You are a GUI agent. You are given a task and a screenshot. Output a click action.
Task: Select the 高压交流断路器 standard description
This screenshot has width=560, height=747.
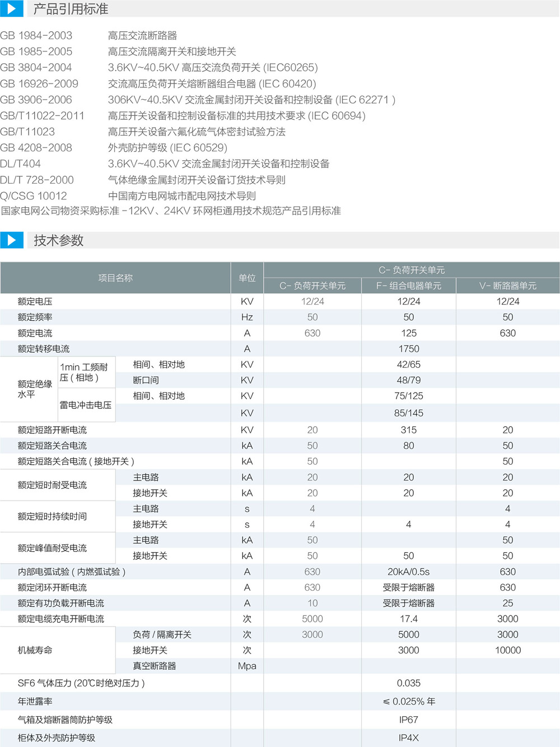(142, 35)
